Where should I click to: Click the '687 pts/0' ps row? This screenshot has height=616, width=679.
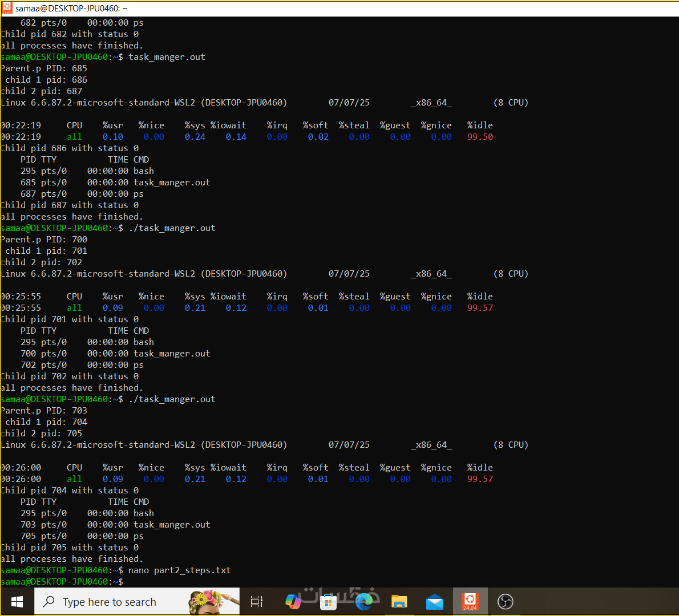[x=82, y=194]
